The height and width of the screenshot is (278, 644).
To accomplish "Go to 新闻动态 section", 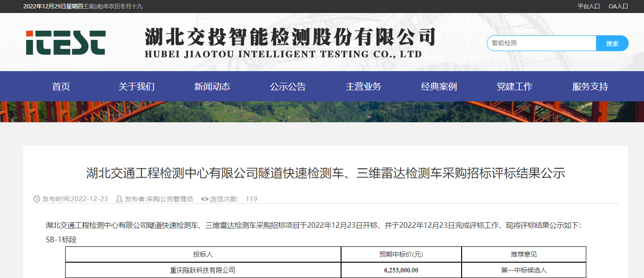I will pos(212,86).
